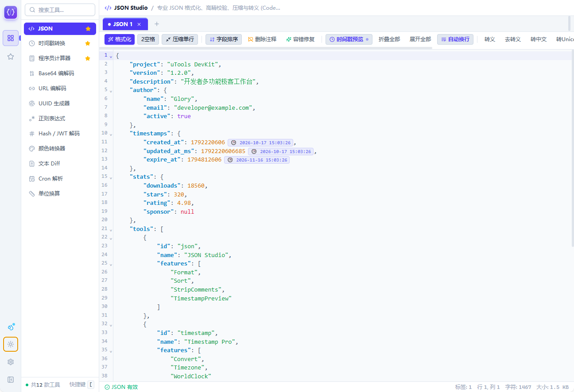Collapse the "timestamps" object fold arrow

coord(111,134)
